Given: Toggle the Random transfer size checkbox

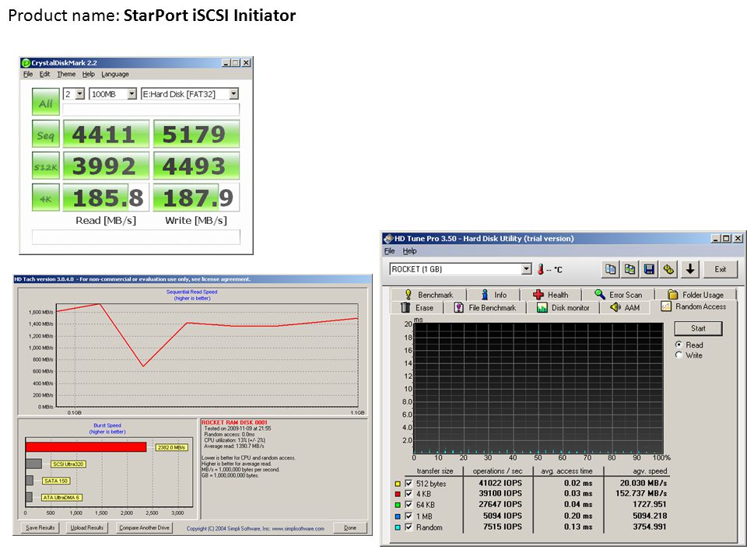Looking at the screenshot, I should (409, 527).
